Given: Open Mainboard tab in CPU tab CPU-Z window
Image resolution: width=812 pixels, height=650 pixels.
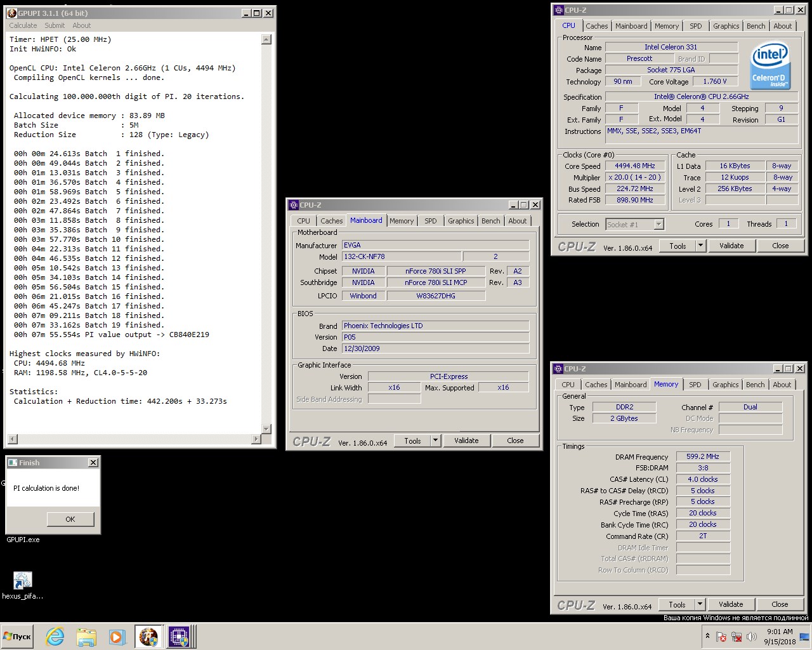Looking at the screenshot, I should (631, 26).
